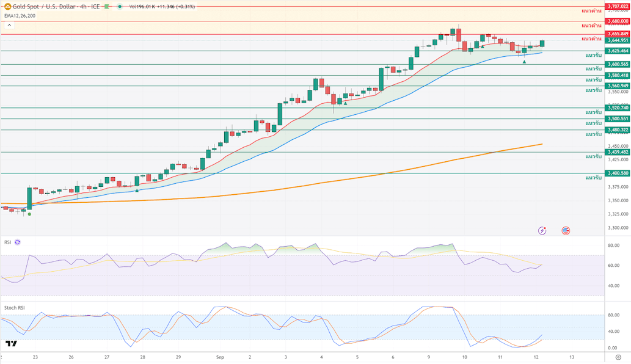
Task: Click the 3,707.022 resistance price label
Action: pyautogui.click(x=618, y=7)
